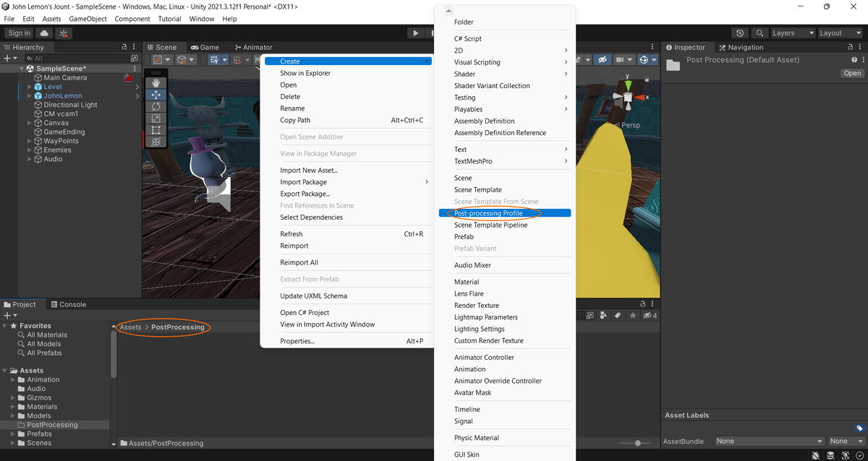Click Play button in the toolbar

coord(415,33)
